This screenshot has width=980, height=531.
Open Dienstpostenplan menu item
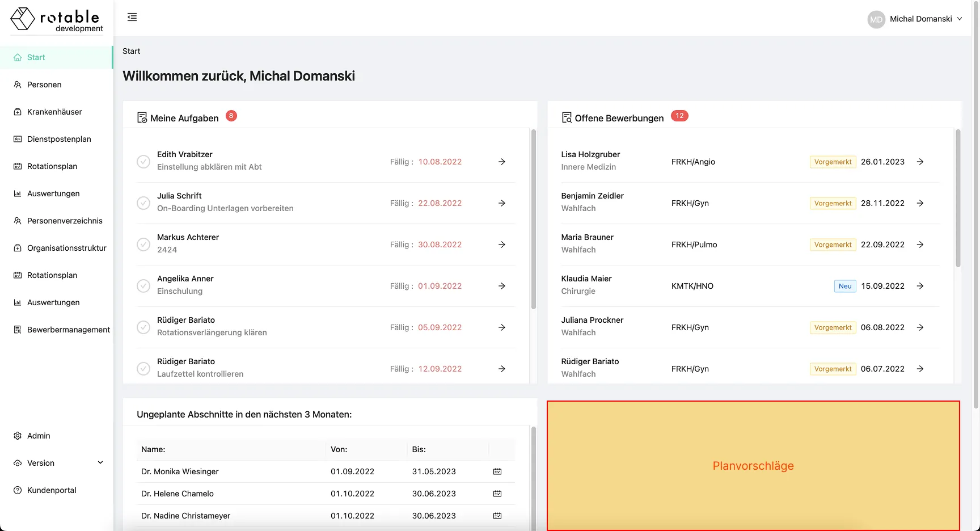[59, 139]
